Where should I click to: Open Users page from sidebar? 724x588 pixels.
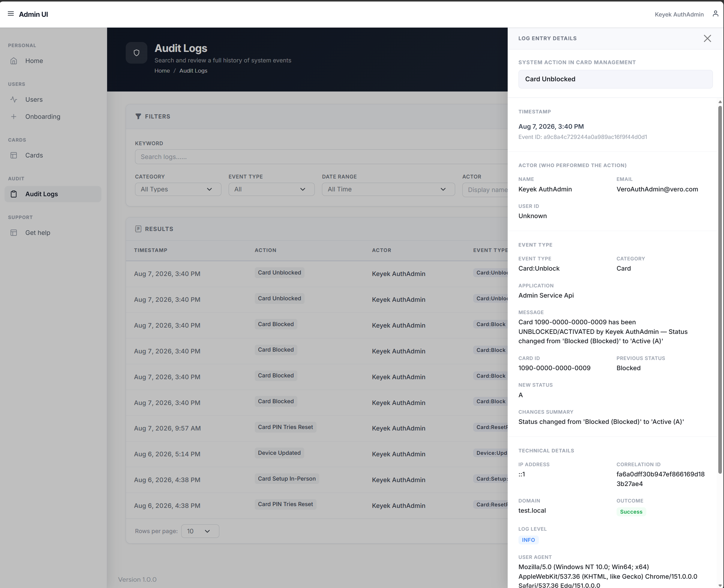[x=53, y=100]
